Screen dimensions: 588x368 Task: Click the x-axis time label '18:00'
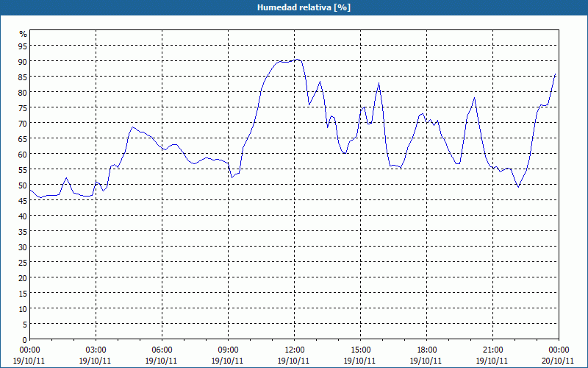click(x=427, y=350)
